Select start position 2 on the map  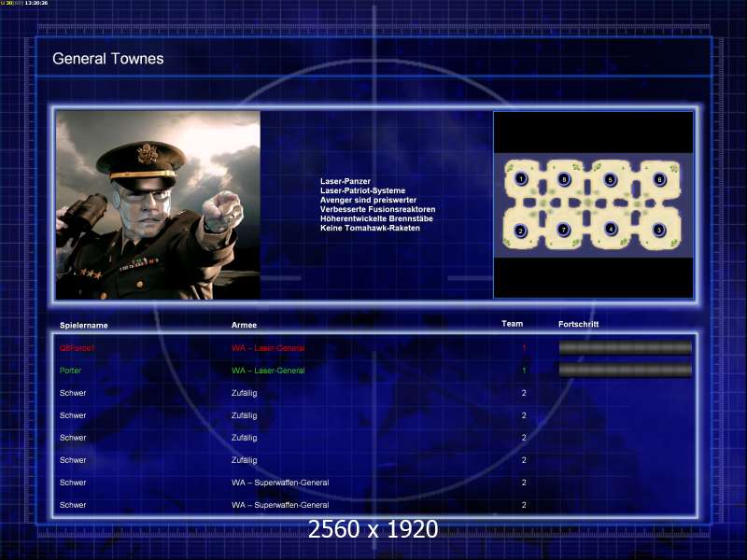click(x=520, y=231)
